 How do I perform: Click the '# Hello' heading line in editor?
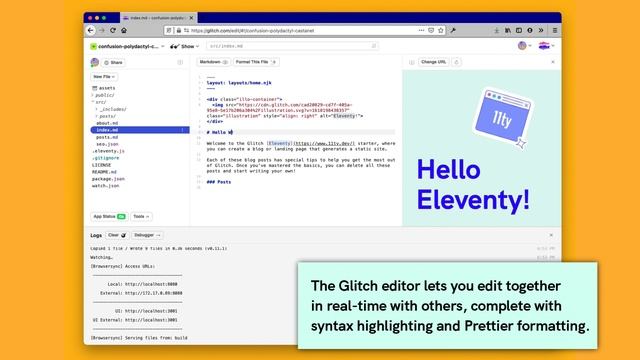click(x=220, y=132)
